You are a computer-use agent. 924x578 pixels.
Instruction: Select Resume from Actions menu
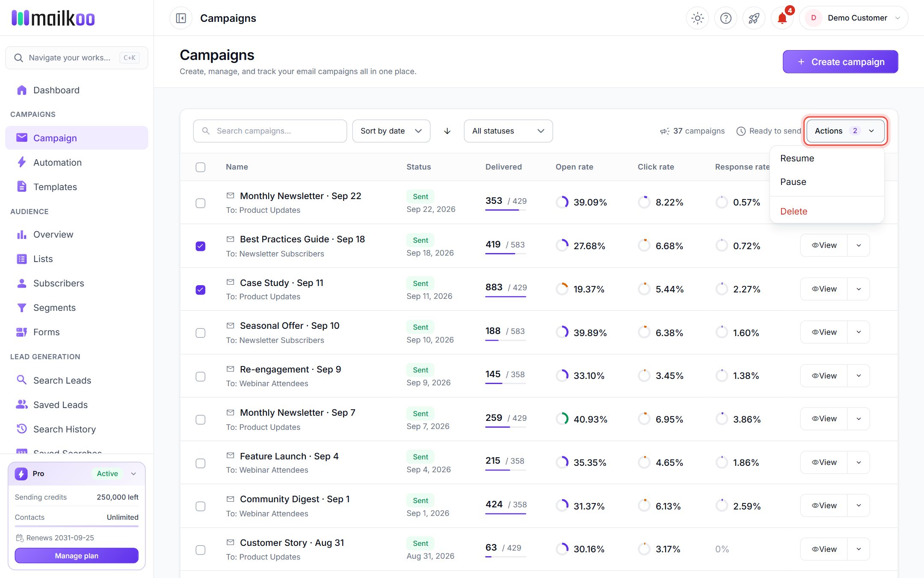tap(827, 158)
